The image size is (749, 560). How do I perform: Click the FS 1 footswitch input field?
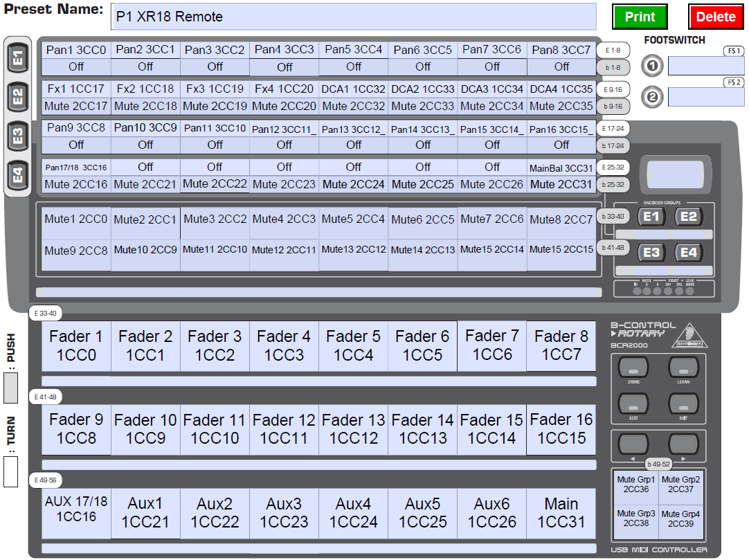(705, 66)
